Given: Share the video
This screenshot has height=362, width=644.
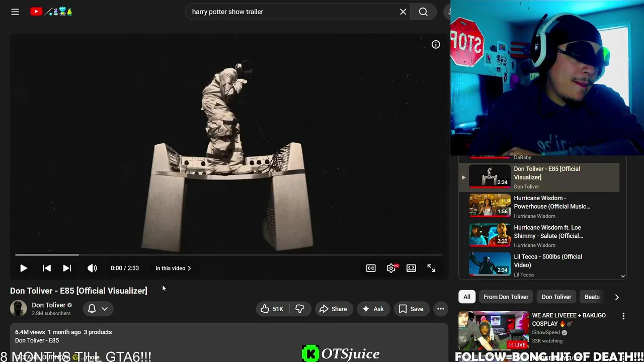Looking at the screenshot, I should coord(333,309).
